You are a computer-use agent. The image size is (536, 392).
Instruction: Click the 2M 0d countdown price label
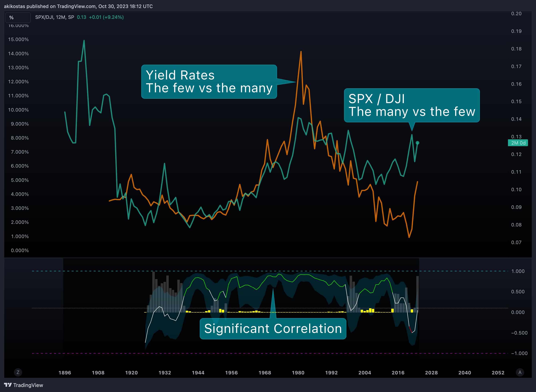point(518,143)
